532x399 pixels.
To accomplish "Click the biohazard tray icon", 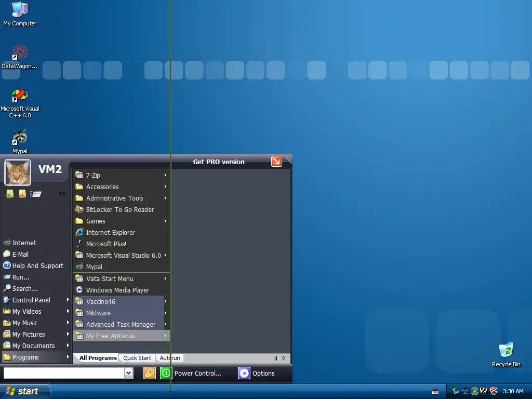I will click(465, 391).
